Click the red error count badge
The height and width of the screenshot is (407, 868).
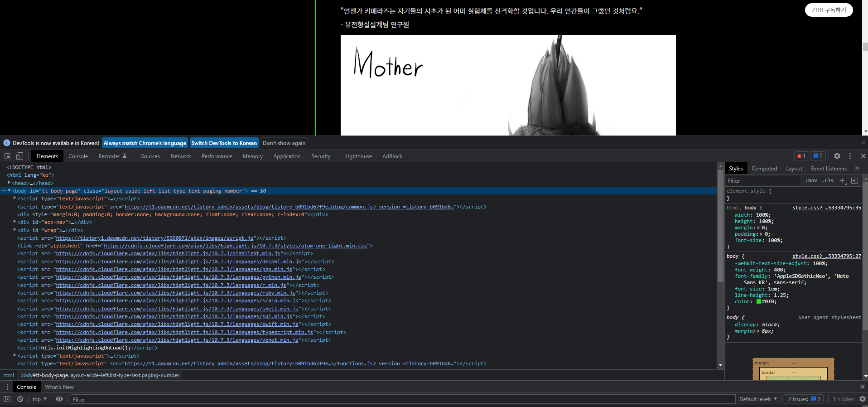coord(801,156)
